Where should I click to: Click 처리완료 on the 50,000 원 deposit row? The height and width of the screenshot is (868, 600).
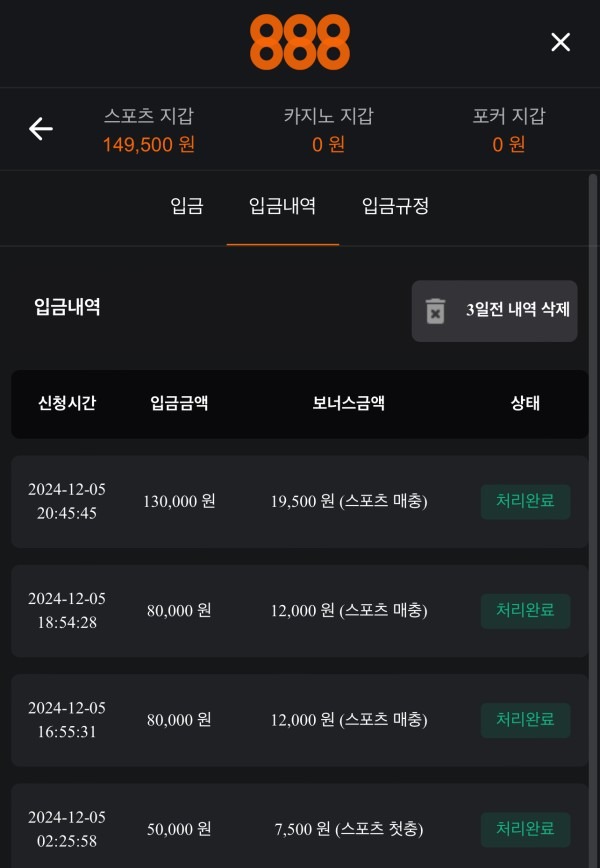click(525, 829)
